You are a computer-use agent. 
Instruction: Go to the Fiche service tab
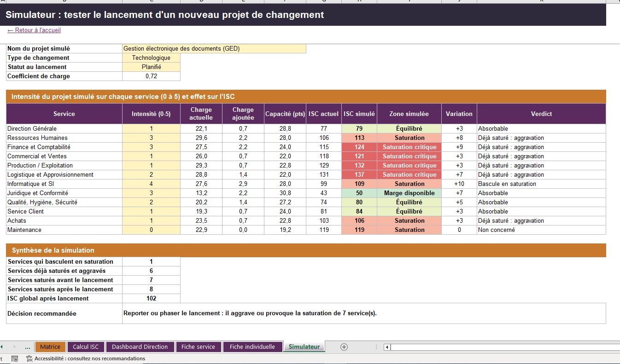[198, 347]
